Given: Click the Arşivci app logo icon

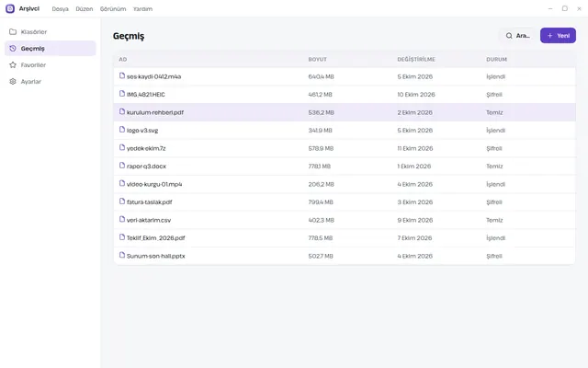Looking at the screenshot, I should (10, 8).
